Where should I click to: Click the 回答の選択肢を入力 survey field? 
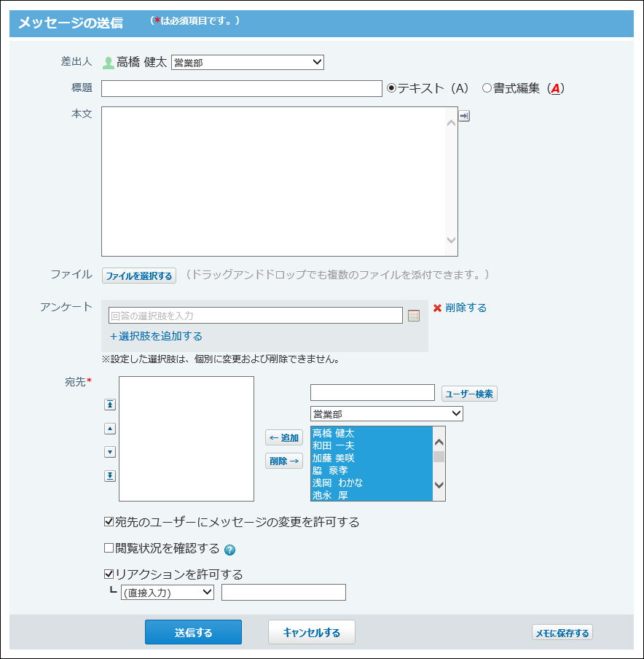[x=256, y=315]
